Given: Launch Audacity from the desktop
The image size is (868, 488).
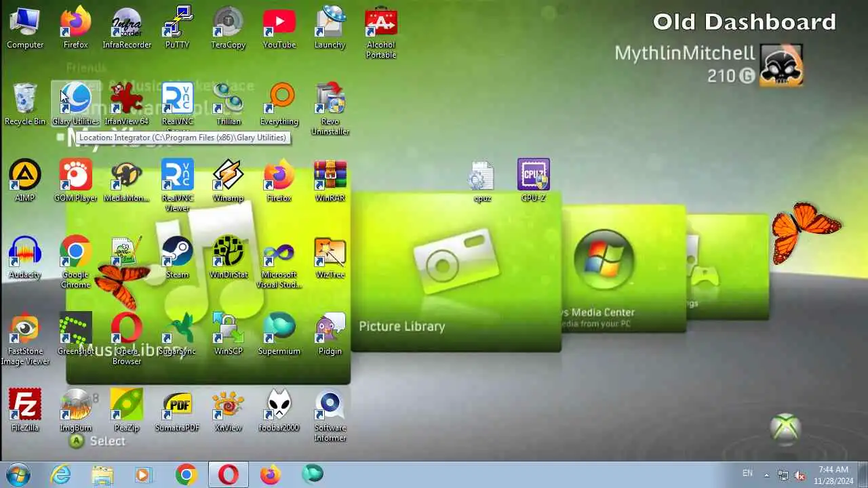Looking at the screenshot, I should 25,258.
